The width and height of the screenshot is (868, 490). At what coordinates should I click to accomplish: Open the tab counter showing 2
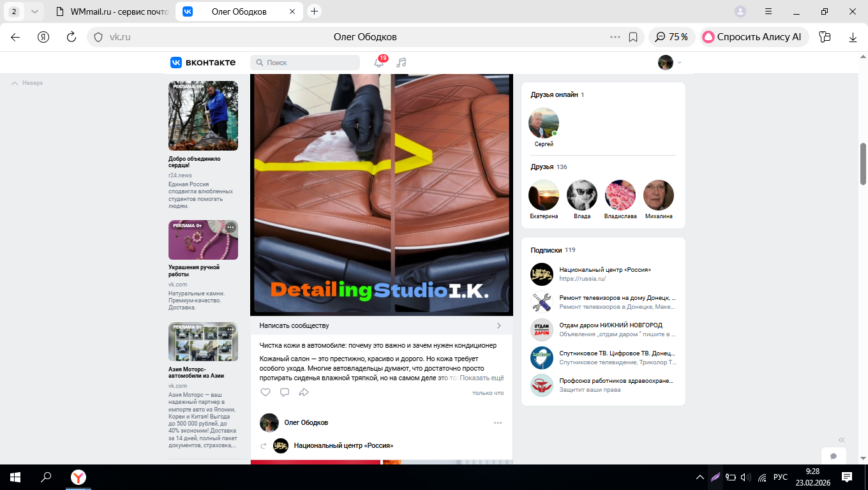[x=14, y=11]
